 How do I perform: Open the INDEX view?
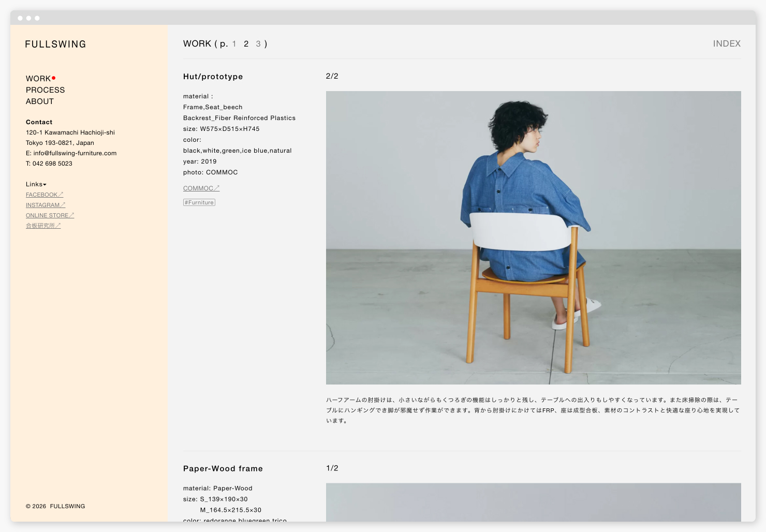tap(727, 44)
